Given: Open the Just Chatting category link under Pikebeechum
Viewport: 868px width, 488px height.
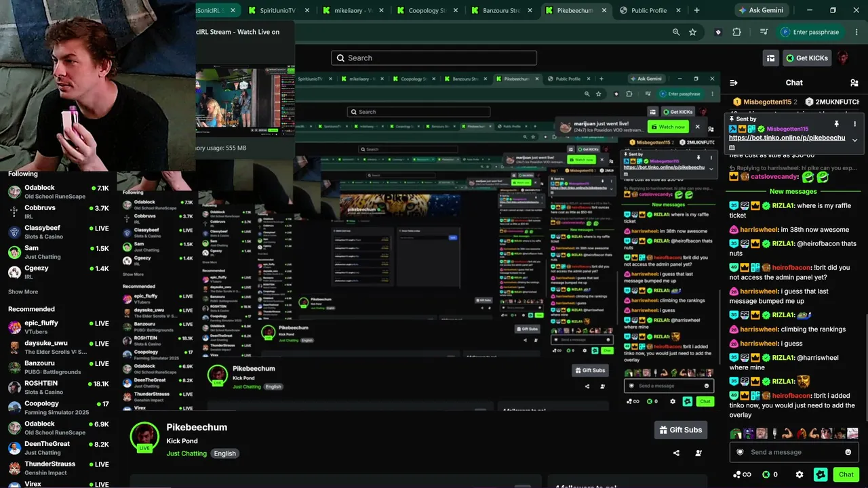Looking at the screenshot, I should click(x=186, y=453).
